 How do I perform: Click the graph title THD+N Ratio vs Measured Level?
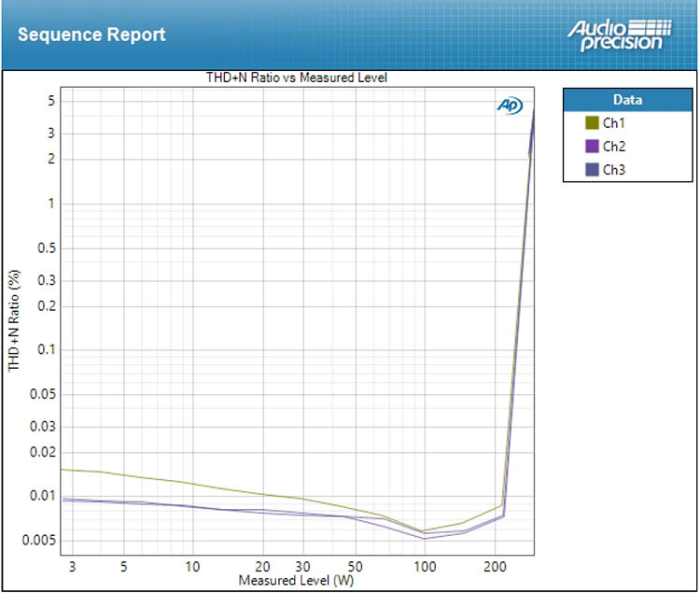pos(297,78)
